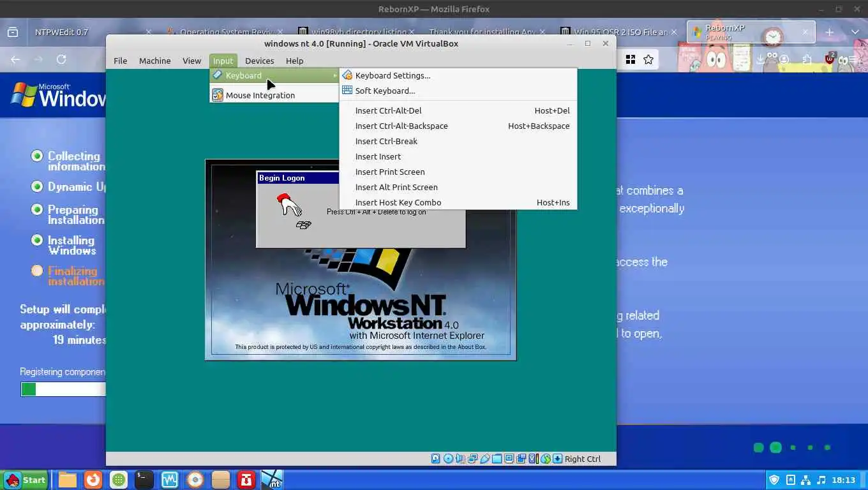Viewport: 868px width, 490px height.
Task: Open the green app grid taskbar icon
Action: (x=119, y=480)
